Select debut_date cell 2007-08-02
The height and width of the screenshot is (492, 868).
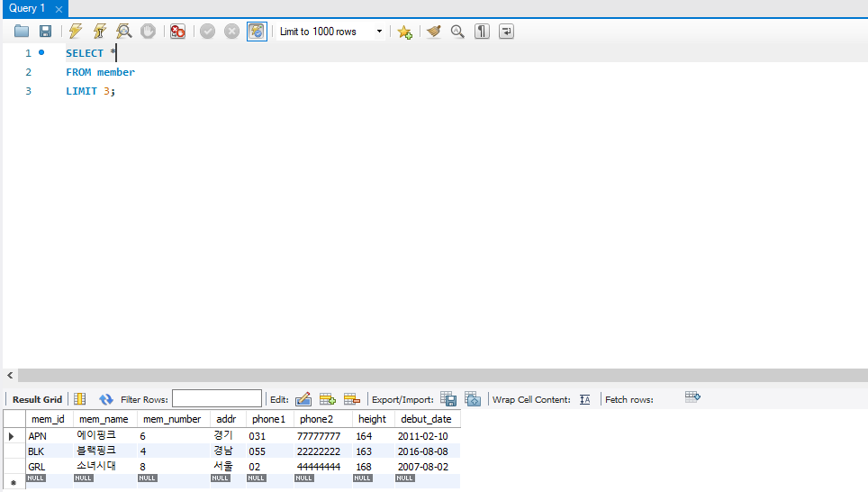coord(428,467)
